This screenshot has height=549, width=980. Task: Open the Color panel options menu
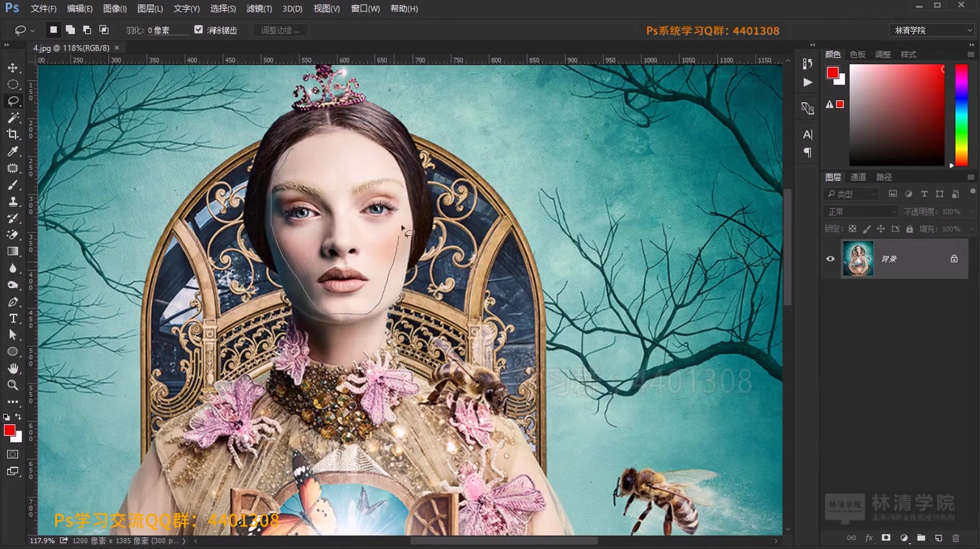(x=970, y=55)
